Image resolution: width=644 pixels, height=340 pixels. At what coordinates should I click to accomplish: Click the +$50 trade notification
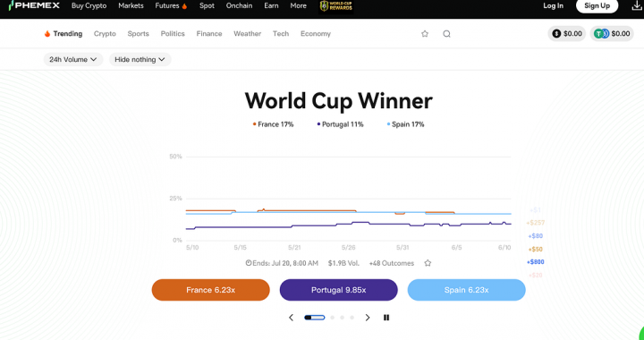pos(535,250)
